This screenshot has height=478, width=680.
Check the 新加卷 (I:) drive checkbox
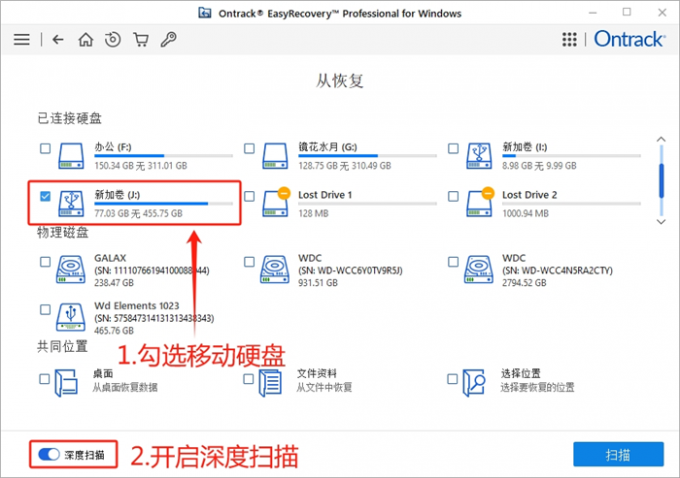[x=453, y=148]
